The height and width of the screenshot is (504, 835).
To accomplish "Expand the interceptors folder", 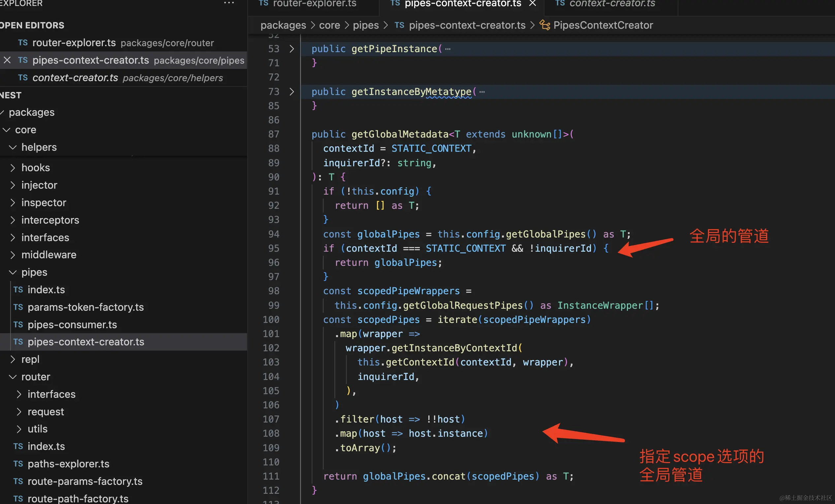I will tap(13, 220).
